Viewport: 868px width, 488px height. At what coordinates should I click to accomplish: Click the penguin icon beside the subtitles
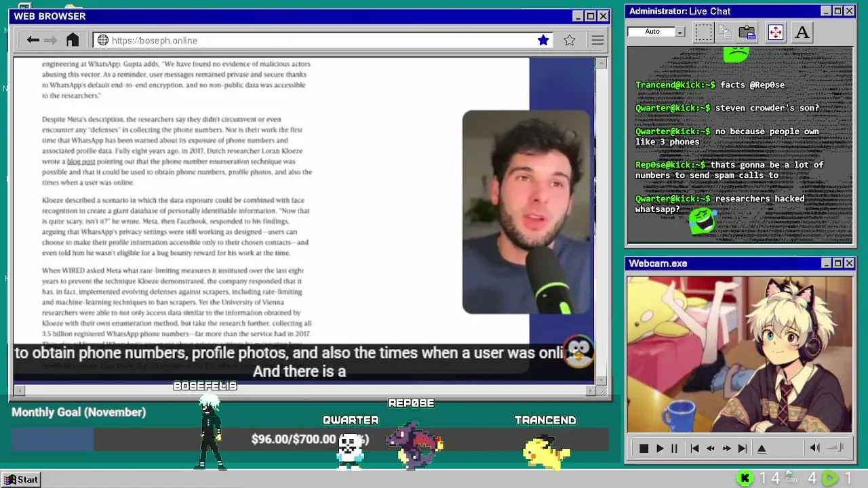pos(578,352)
